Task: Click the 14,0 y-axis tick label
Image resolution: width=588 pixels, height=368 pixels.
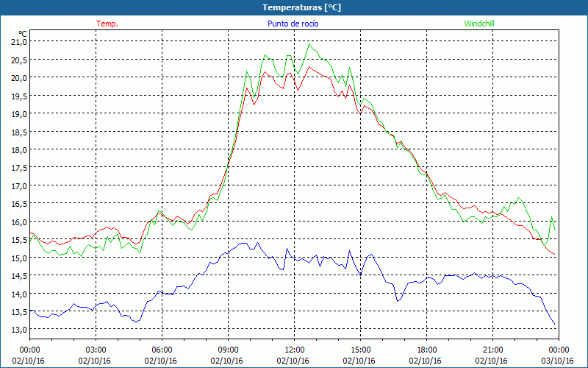Action: (x=18, y=294)
